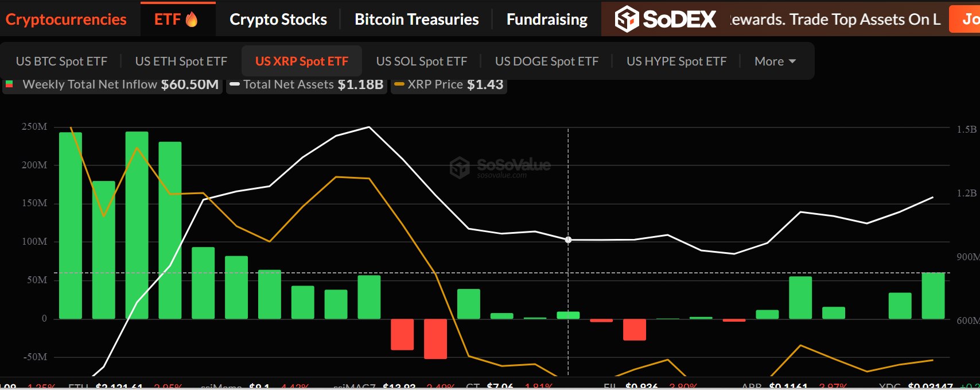980x390 pixels.
Task: Click the -50M axis label
Action: 35,357
